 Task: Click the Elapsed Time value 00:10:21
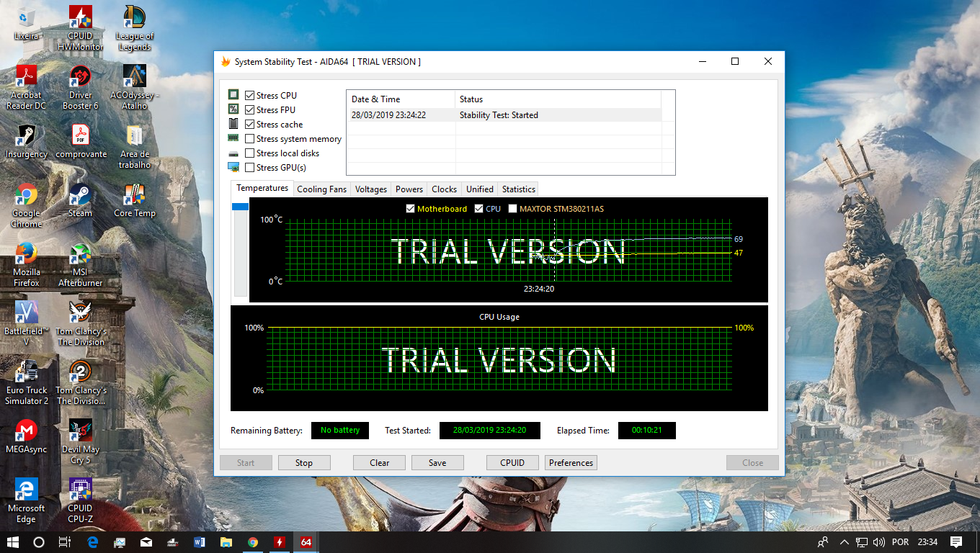[x=647, y=431]
